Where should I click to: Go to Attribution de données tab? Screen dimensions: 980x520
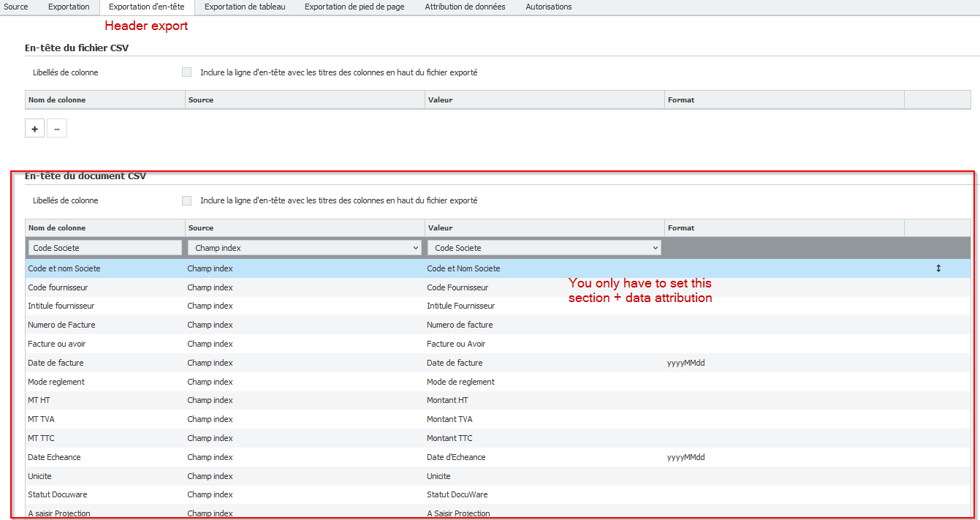pyautogui.click(x=465, y=7)
